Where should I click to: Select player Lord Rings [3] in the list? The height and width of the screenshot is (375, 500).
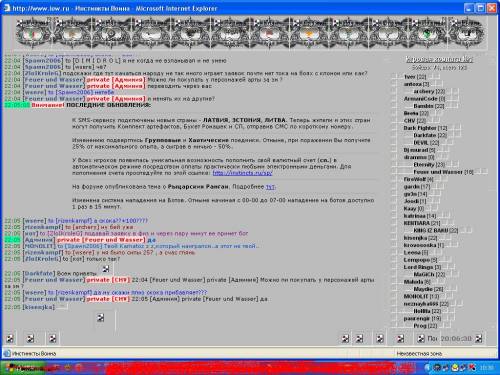tap(422, 267)
